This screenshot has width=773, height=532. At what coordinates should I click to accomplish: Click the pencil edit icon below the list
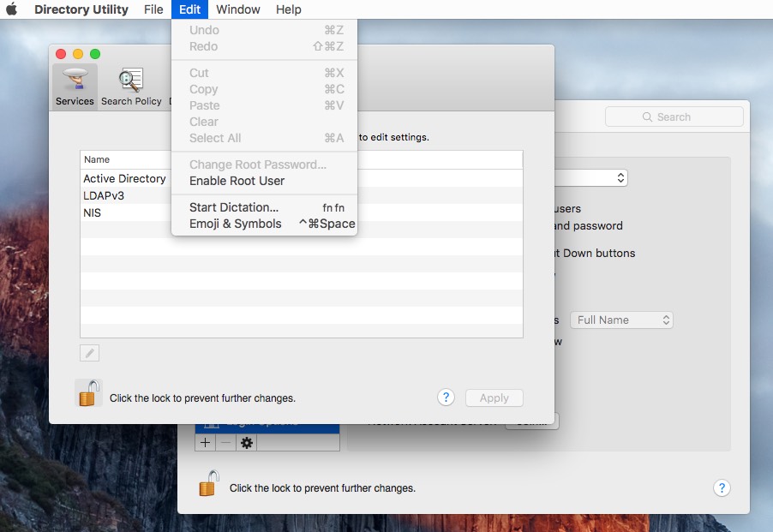(x=90, y=353)
